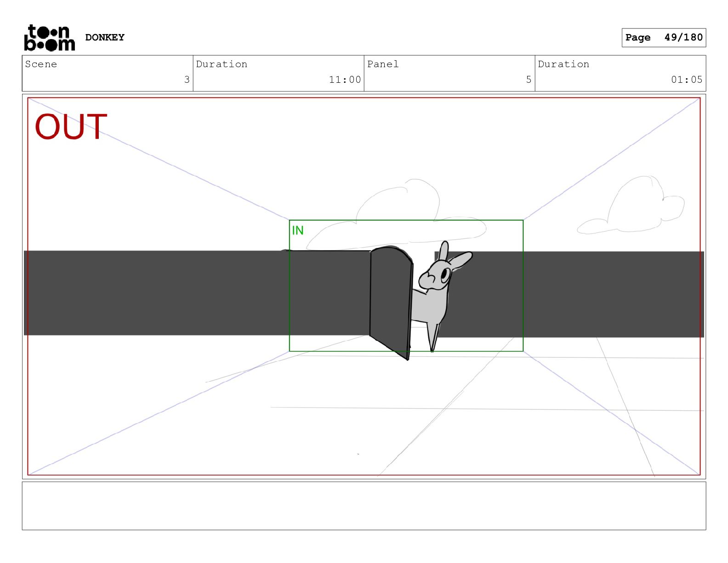
Task: Click the panel Duration header label
Action: [563, 64]
